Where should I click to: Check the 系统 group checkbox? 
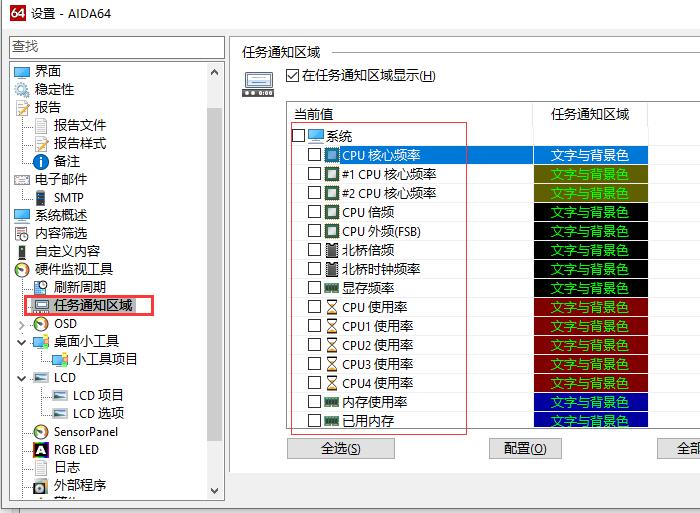[x=298, y=135]
